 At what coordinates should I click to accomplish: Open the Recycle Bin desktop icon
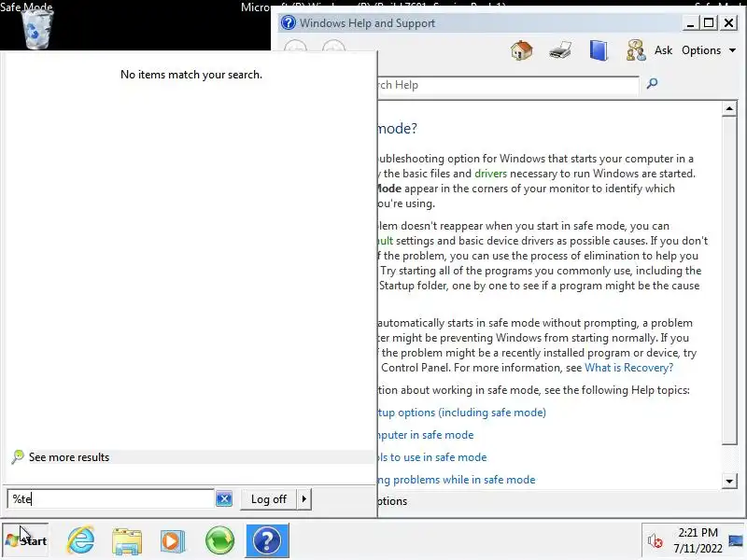point(36,30)
